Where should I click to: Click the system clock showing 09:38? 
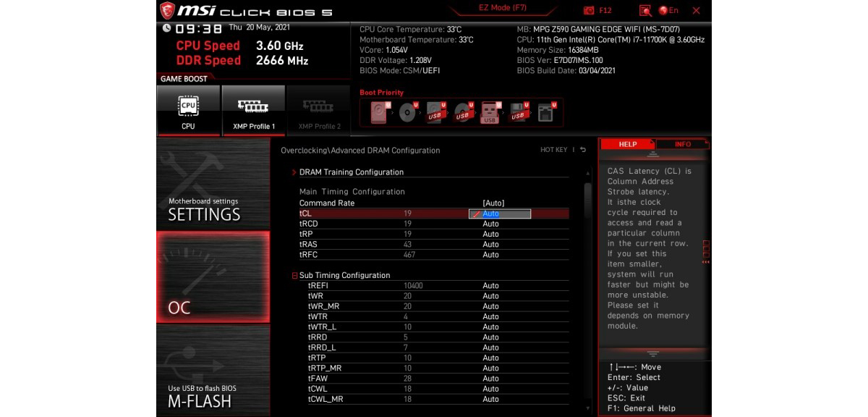tap(198, 29)
